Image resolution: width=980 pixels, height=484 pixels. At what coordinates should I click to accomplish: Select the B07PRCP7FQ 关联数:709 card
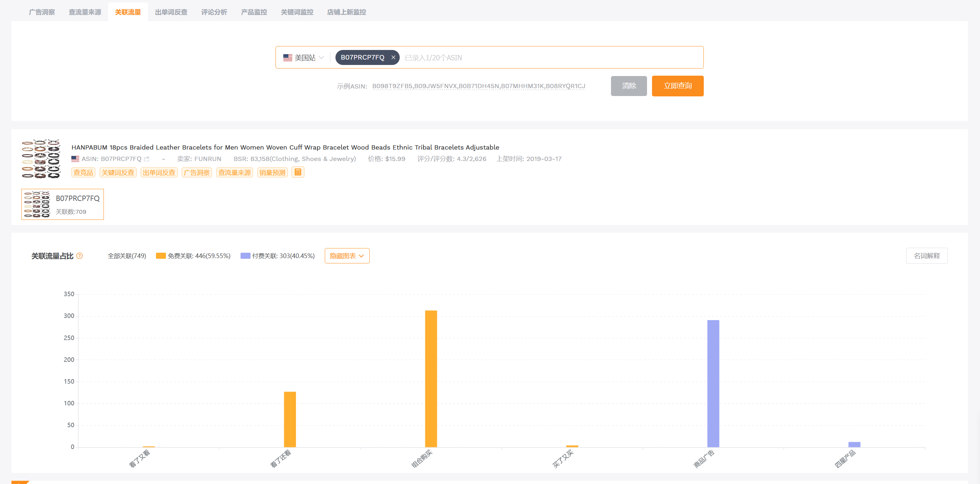tap(62, 204)
